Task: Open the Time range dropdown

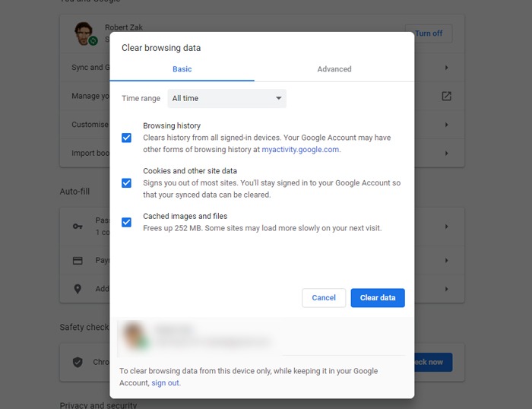Action: (x=226, y=98)
